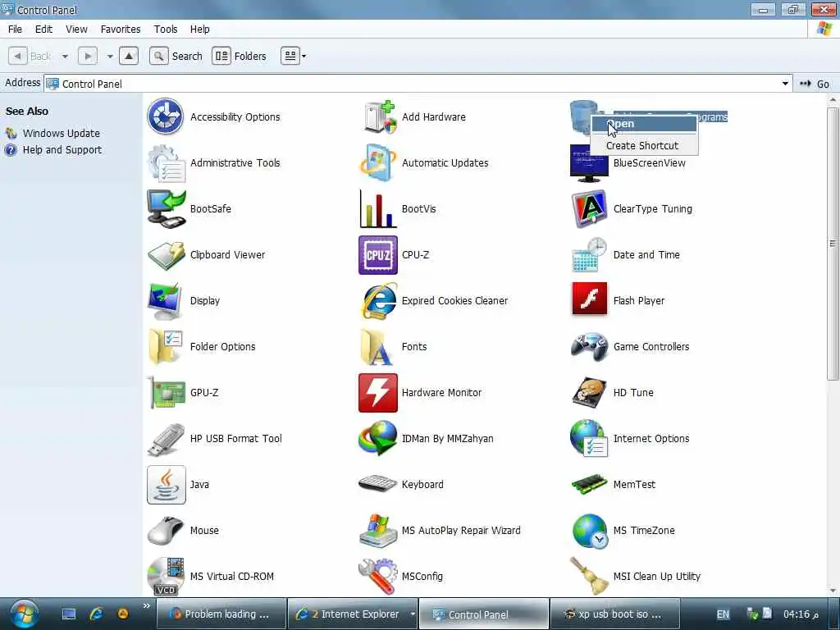Expand the Views button dropdown arrow
Viewport: 840px width, 630px height.
(x=304, y=57)
